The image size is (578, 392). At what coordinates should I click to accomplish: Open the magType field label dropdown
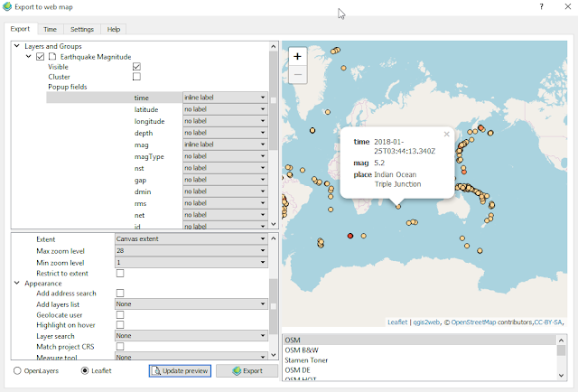pos(225,156)
